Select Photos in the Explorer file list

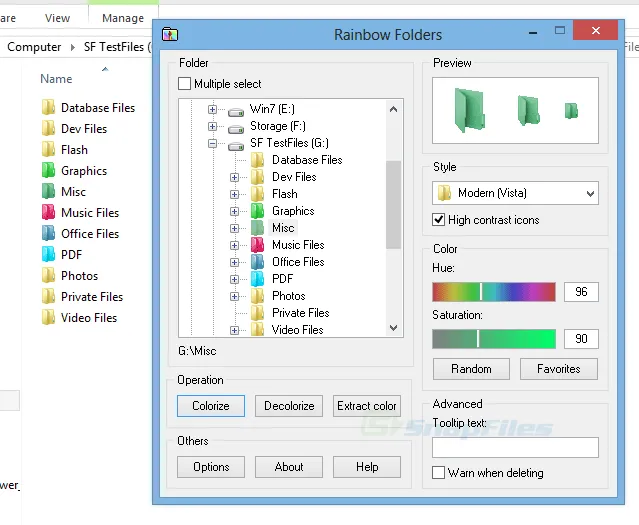click(x=79, y=276)
